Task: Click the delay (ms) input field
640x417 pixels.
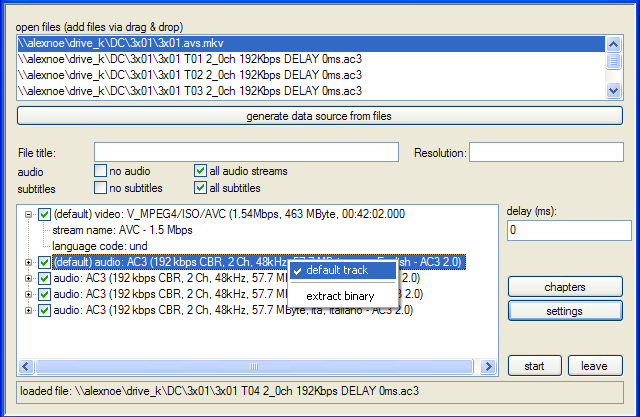Action: pyautogui.click(x=569, y=230)
